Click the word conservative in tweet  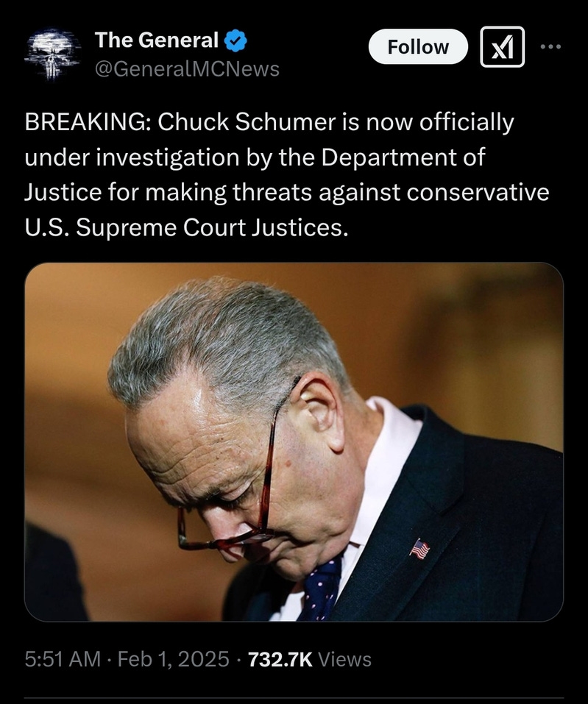(478, 193)
